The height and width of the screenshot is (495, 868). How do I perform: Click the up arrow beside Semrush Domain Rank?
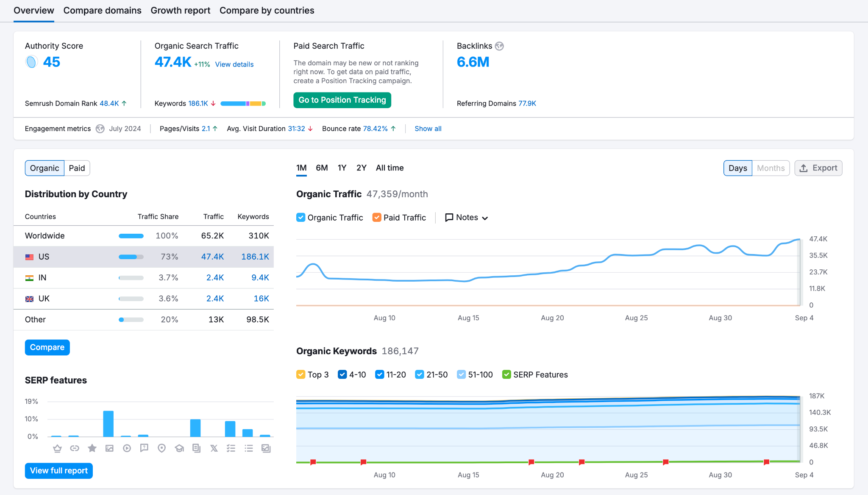click(124, 103)
